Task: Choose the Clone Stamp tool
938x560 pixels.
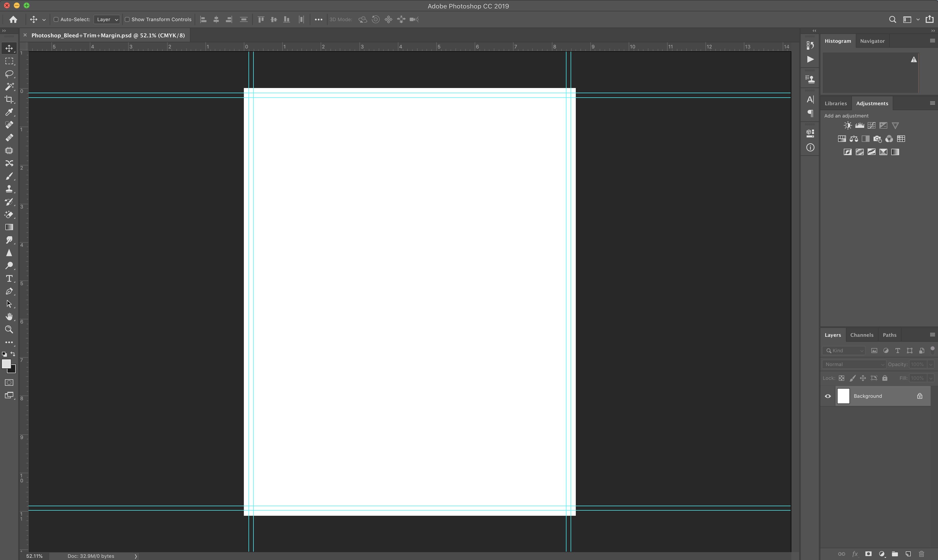Action: [9, 189]
